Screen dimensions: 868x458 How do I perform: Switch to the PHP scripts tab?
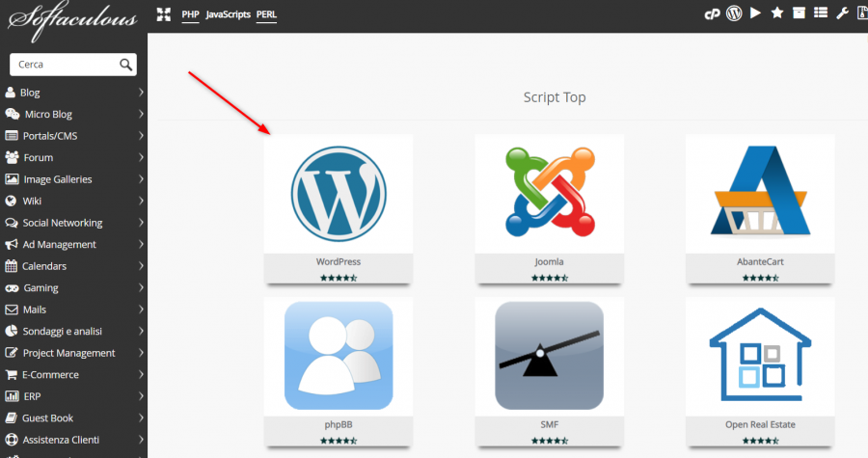pyautogui.click(x=190, y=14)
